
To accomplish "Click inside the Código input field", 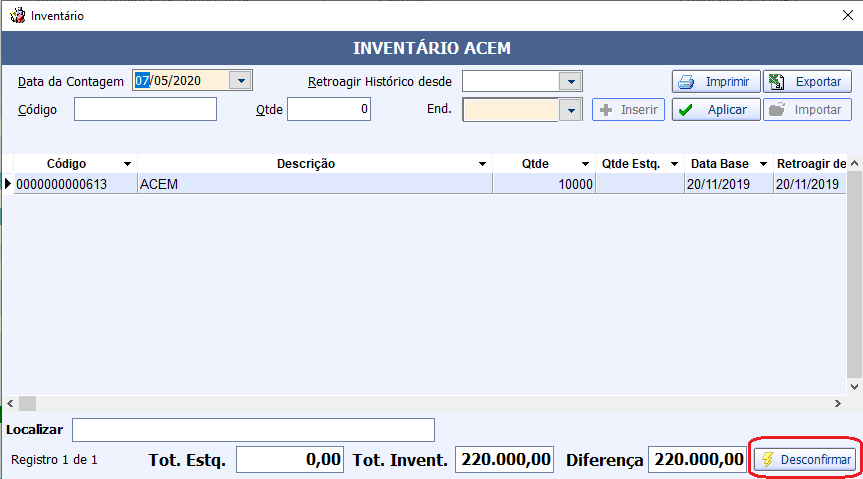I will coord(145,109).
